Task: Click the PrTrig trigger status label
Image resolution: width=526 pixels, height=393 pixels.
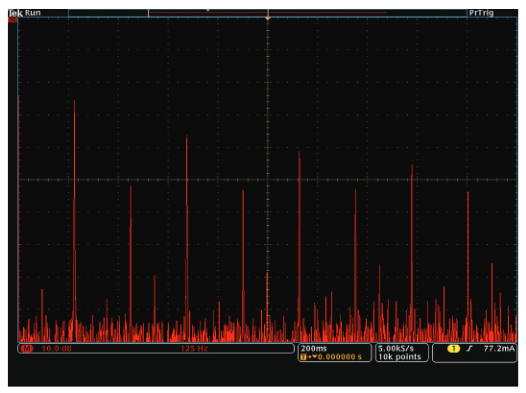Action: pyautogui.click(x=481, y=13)
